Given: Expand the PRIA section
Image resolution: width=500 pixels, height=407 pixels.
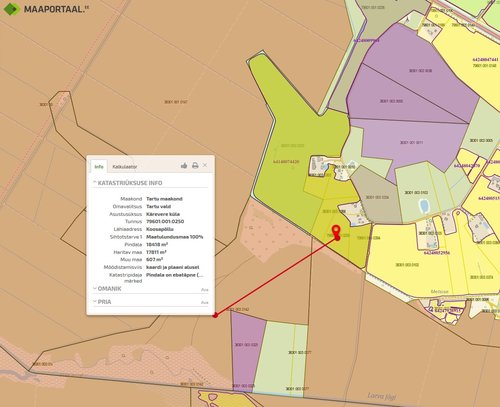Looking at the screenshot, I should point(102,302).
